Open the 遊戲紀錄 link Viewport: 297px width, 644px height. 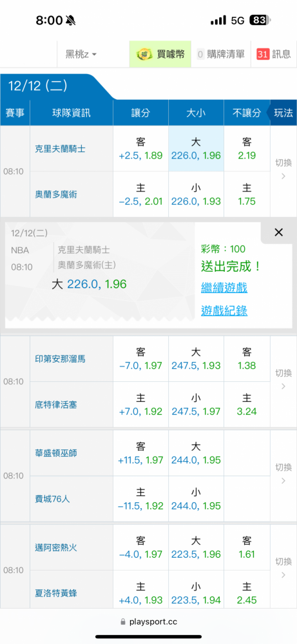pos(224,310)
